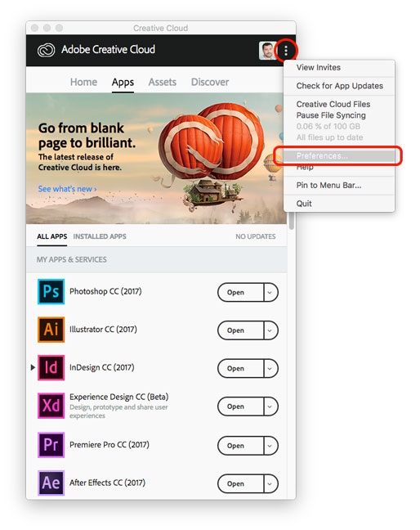Screen dimensions: 420x530
Task: Click the InDesign CC app icon
Action: (x=51, y=368)
